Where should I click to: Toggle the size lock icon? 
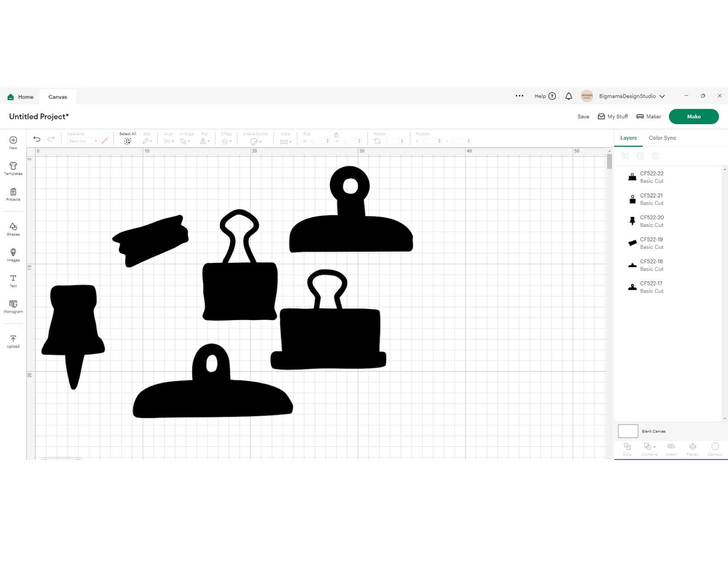(336, 135)
